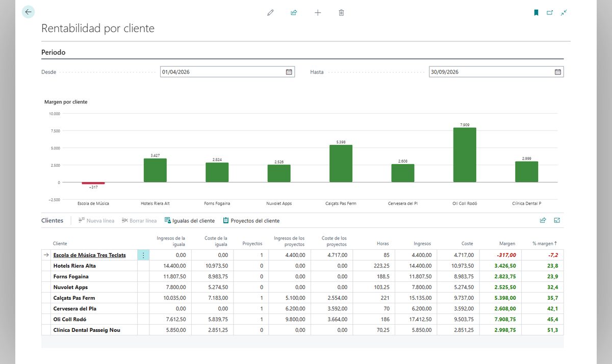The width and height of the screenshot is (612, 364).
Task: Click the Coste de la iguala header
Action: (x=215, y=241)
